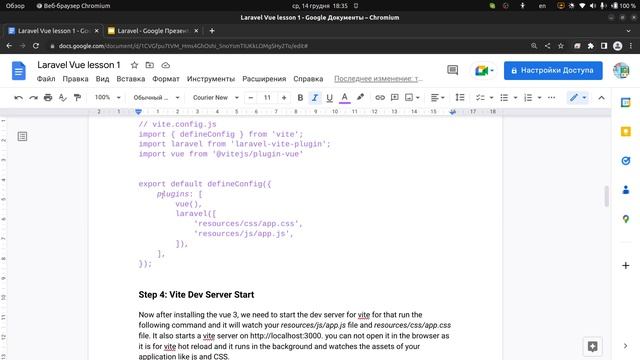
Task: Open text alignment dropdown
Action: (438, 98)
